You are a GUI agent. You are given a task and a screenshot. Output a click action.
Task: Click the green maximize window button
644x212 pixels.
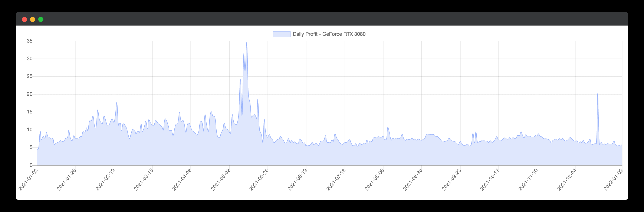click(41, 20)
